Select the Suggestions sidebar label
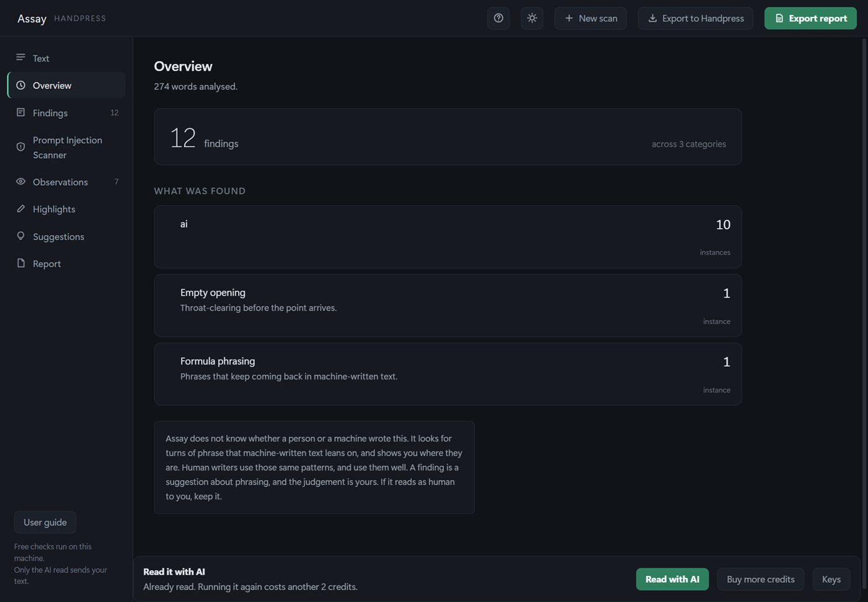This screenshot has height=602, width=868. pos(58,237)
